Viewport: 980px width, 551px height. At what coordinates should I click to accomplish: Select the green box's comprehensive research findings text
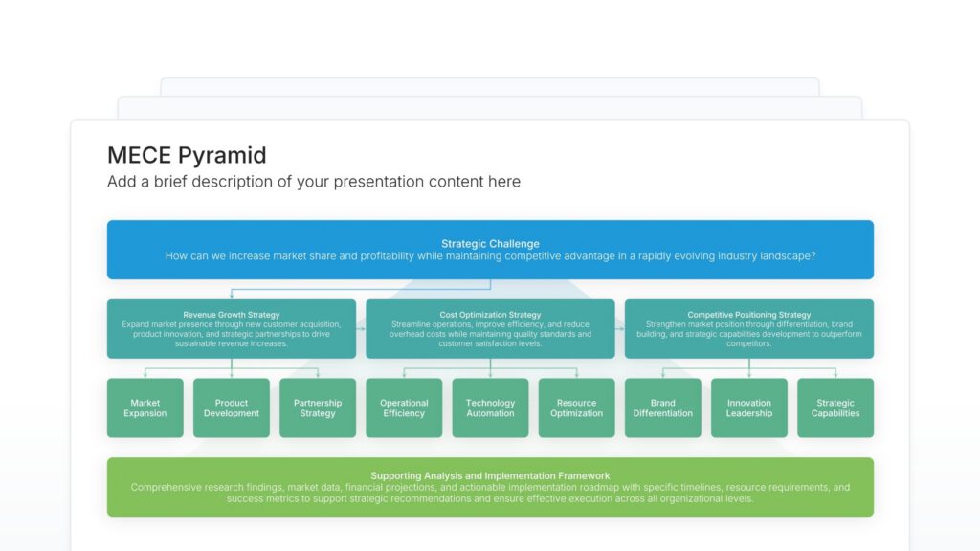[x=490, y=493]
